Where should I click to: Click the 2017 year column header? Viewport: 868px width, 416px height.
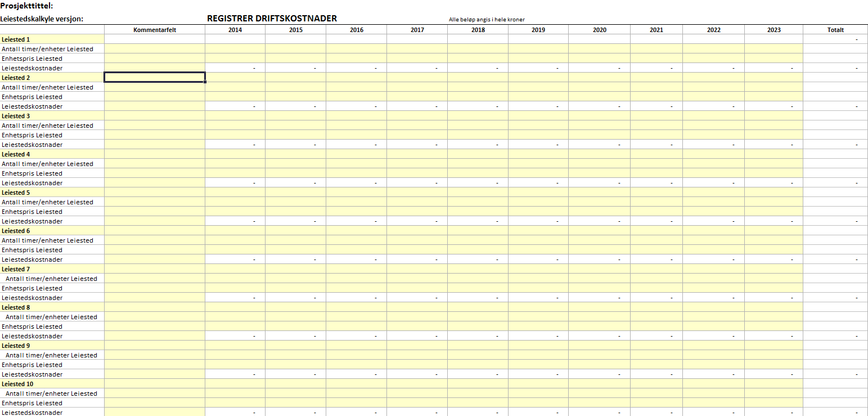417,30
